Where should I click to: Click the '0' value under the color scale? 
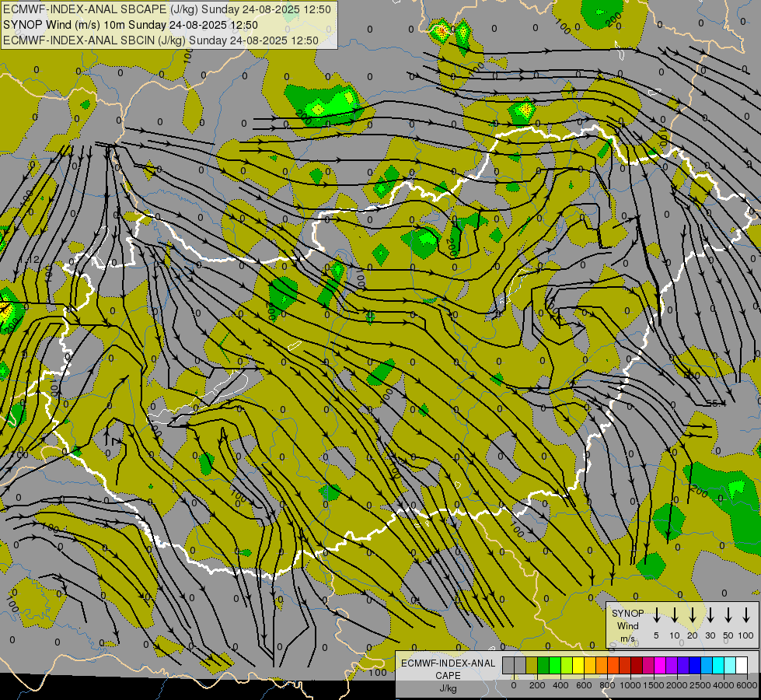514,685
